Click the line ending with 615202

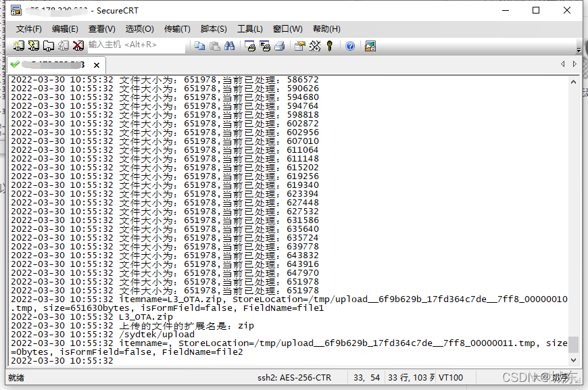[x=165, y=168]
